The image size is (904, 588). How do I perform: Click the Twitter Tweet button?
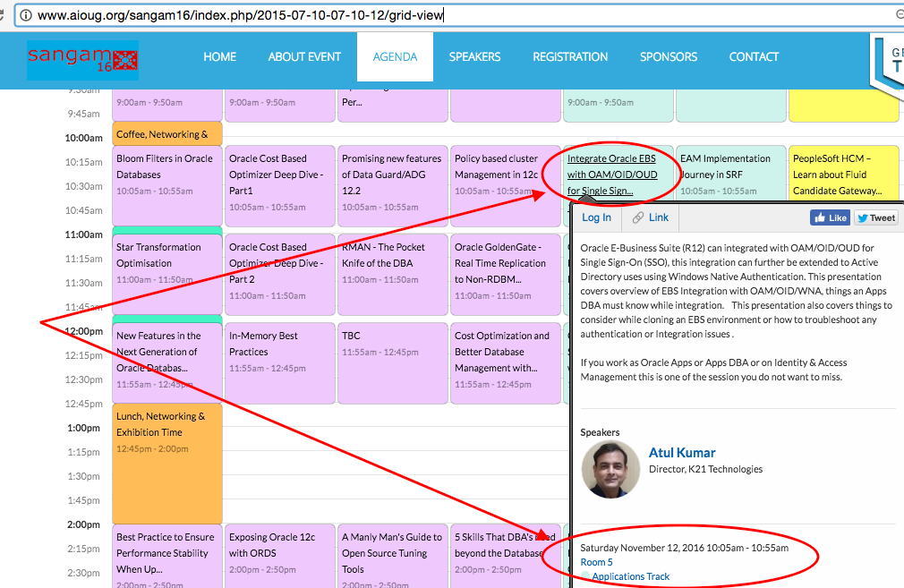(875, 217)
